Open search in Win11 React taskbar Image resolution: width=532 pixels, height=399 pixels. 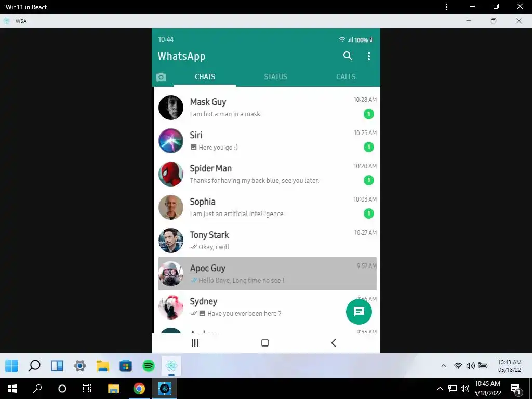(34, 366)
